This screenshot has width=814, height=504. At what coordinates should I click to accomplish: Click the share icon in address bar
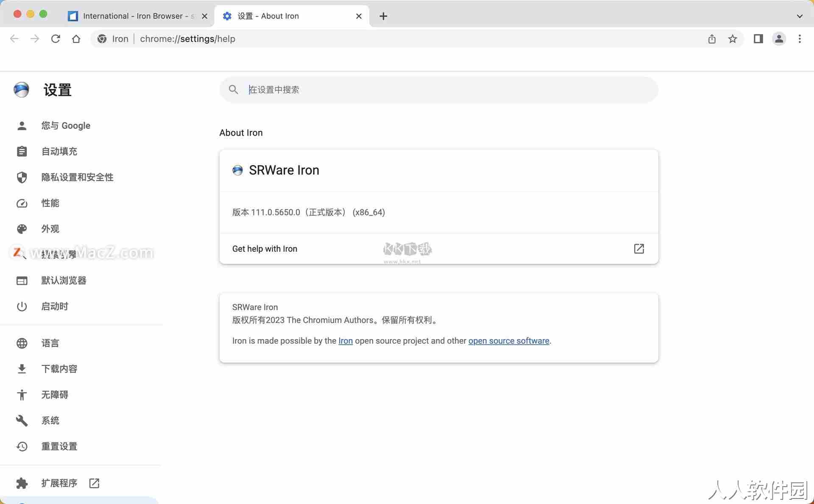[x=712, y=39]
